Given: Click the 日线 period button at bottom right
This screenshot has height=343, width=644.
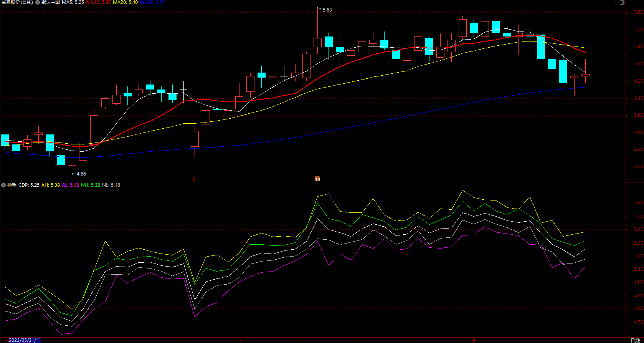Looking at the screenshot, I should pos(635,340).
